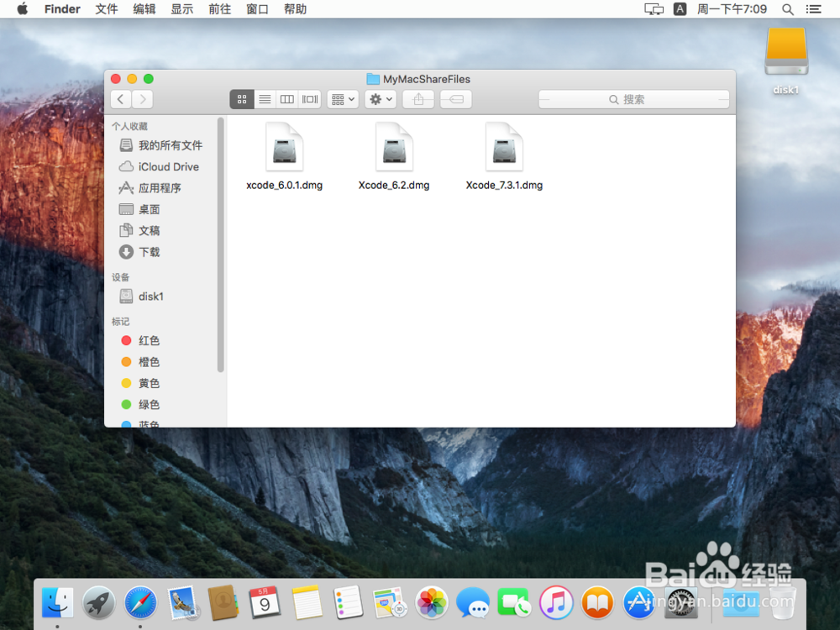The width and height of the screenshot is (840, 630).
Task: Click the Finder search field
Action: (x=633, y=99)
